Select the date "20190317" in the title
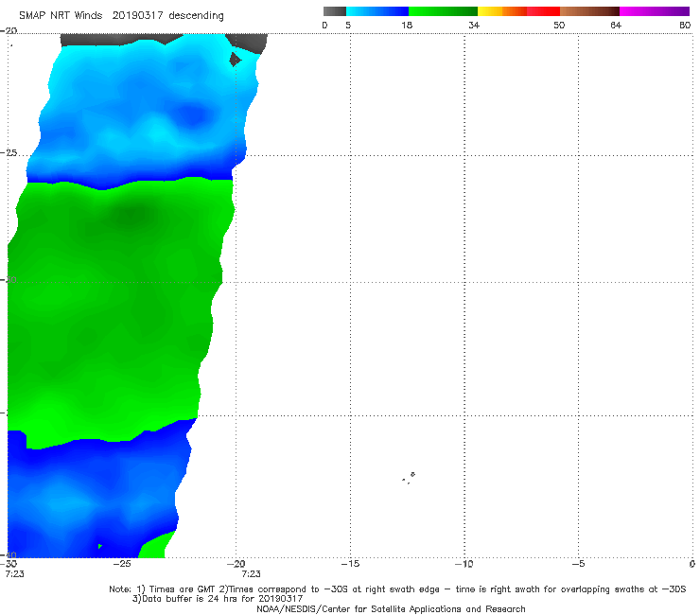 coord(137,16)
